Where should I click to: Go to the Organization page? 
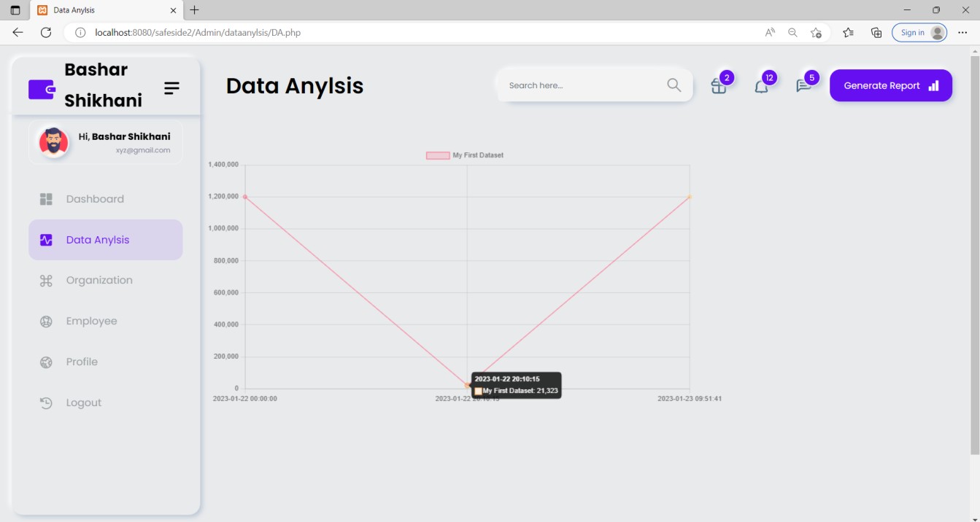coord(99,281)
